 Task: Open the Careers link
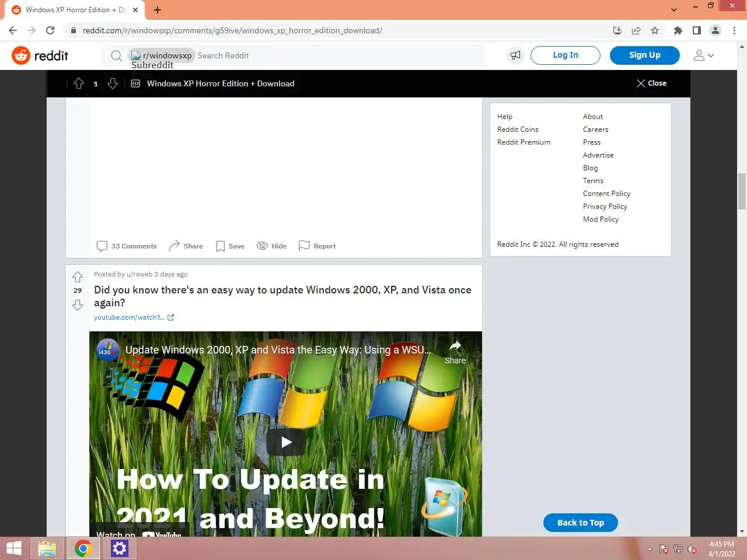pos(595,129)
